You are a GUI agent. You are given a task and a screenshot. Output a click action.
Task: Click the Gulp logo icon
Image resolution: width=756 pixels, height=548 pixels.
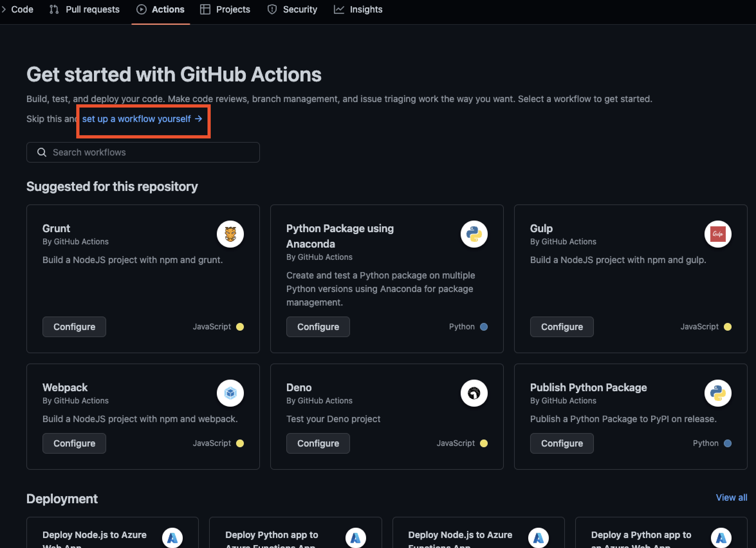tap(718, 234)
